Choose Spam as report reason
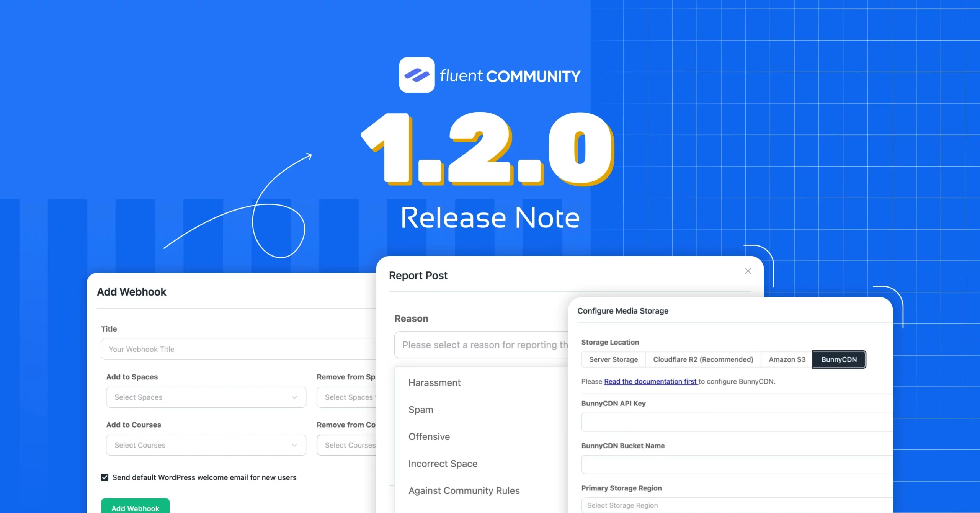Image resolution: width=980 pixels, height=513 pixels. pyautogui.click(x=421, y=410)
